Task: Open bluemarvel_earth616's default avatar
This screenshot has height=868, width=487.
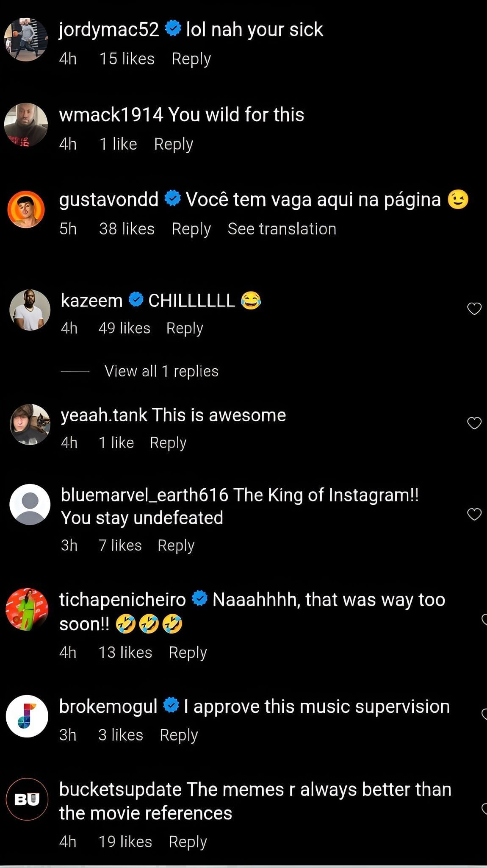Action: pyautogui.click(x=30, y=504)
